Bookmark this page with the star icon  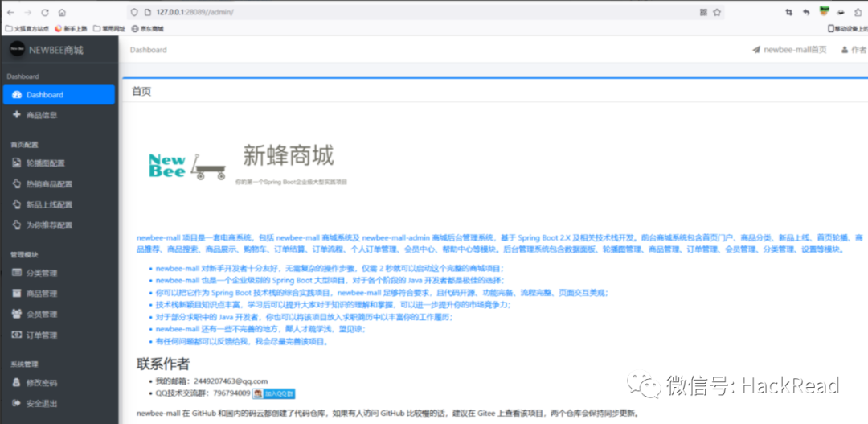coord(717,12)
